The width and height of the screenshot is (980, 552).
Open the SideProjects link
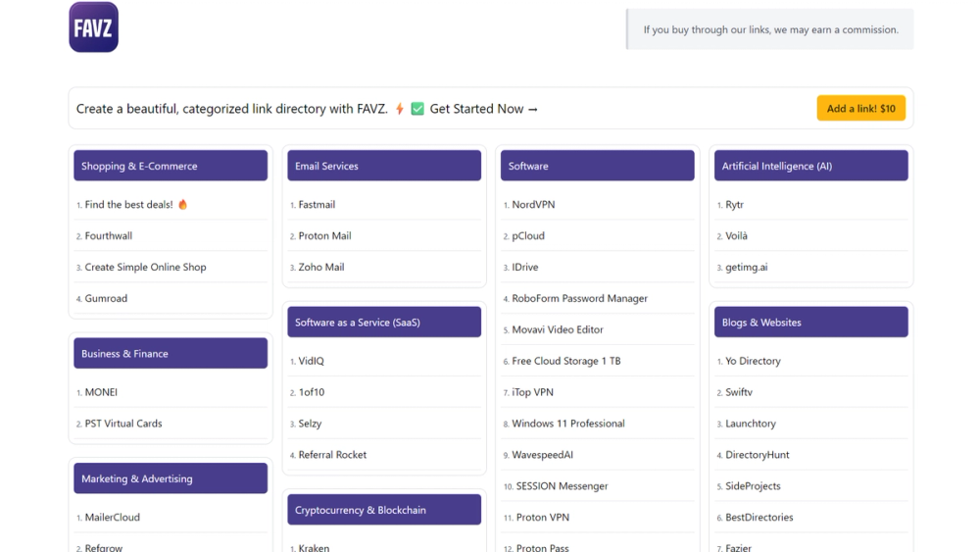(753, 485)
